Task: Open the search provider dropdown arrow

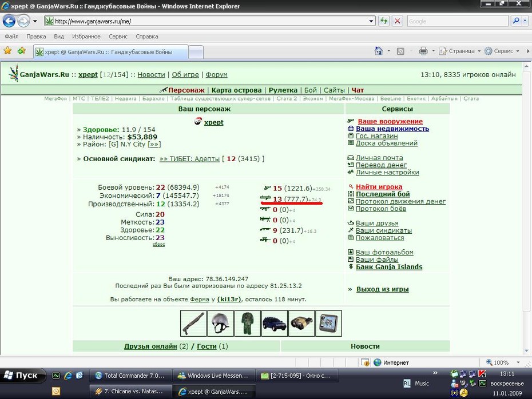Action: [x=525, y=21]
